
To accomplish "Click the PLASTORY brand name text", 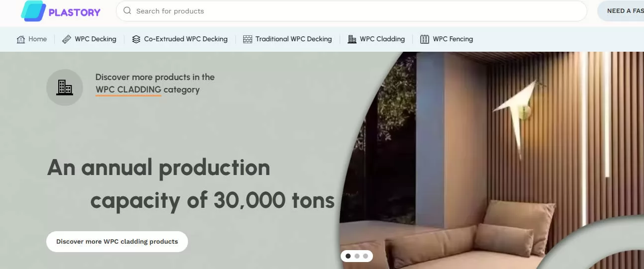I will tap(75, 12).
